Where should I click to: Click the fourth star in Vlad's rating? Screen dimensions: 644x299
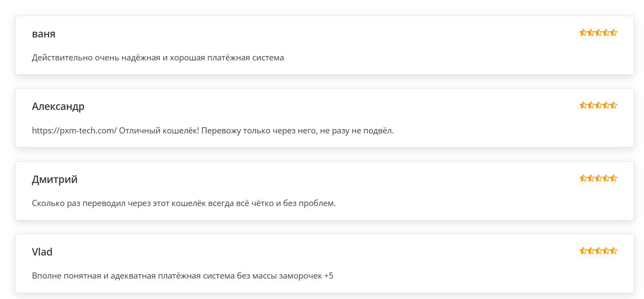[606, 251]
